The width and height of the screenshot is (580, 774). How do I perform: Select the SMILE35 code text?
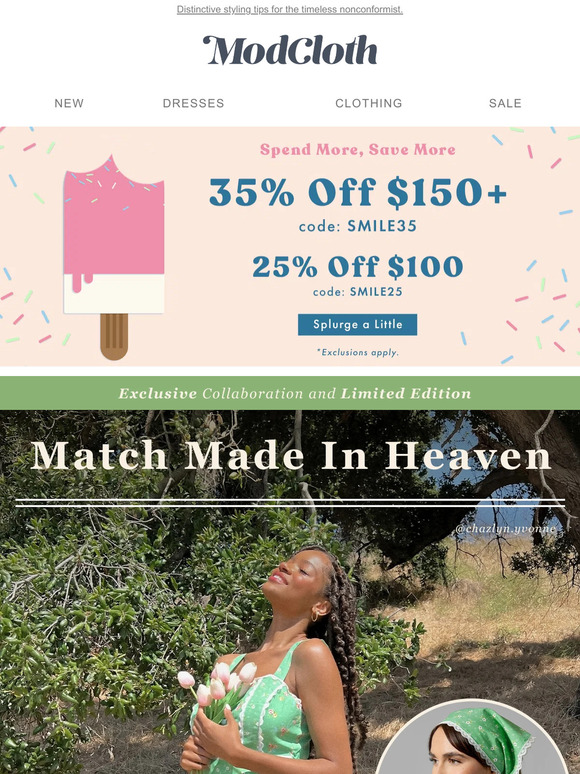pyautogui.click(x=382, y=226)
